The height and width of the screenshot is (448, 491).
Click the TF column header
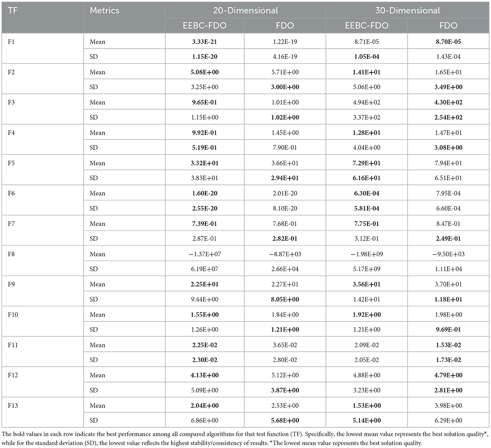click(x=13, y=10)
